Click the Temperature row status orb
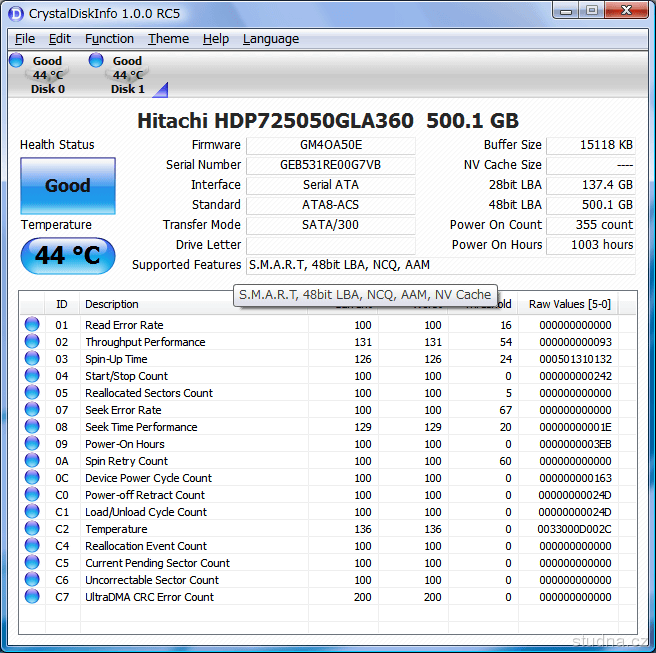 click(x=32, y=529)
